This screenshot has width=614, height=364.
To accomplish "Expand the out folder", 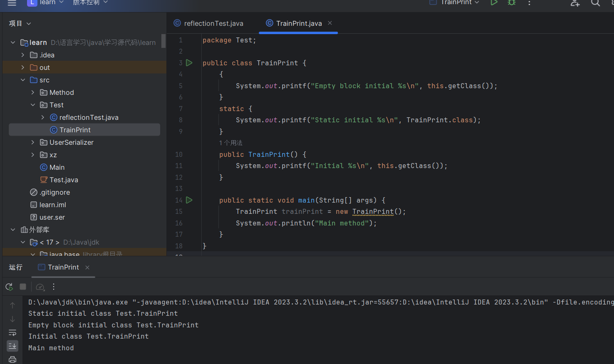I will click(x=23, y=67).
